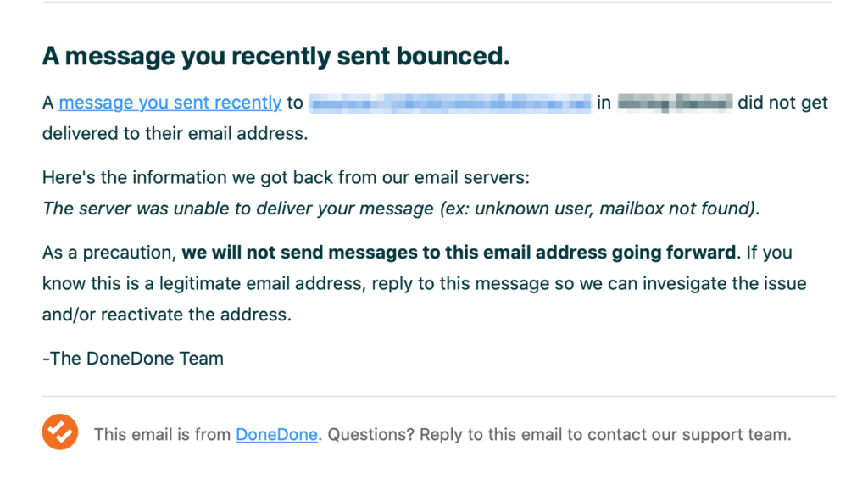Click the "and/or reactivate the address." line
The height and width of the screenshot is (490, 868).
pyautogui.click(x=166, y=314)
